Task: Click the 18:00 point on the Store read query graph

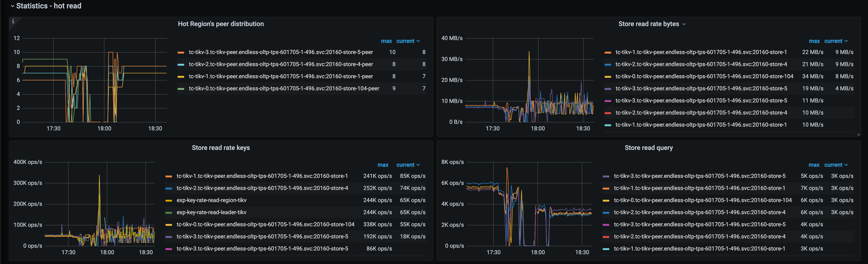Action: pos(538,209)
